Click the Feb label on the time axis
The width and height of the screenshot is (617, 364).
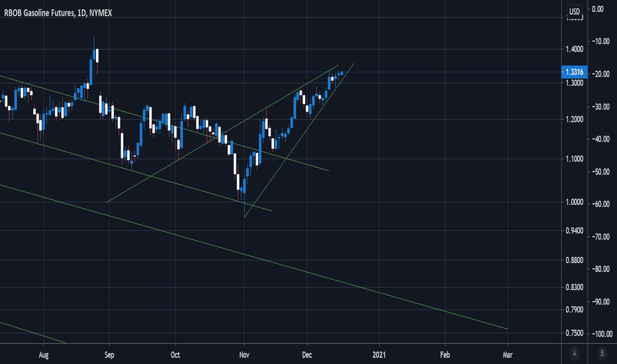point(445,355)
